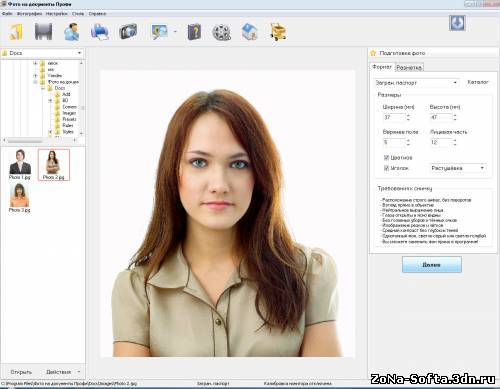Click the Add folder icon in the tree
This screenshot has width=500, height=389.
tap(58, 94)
